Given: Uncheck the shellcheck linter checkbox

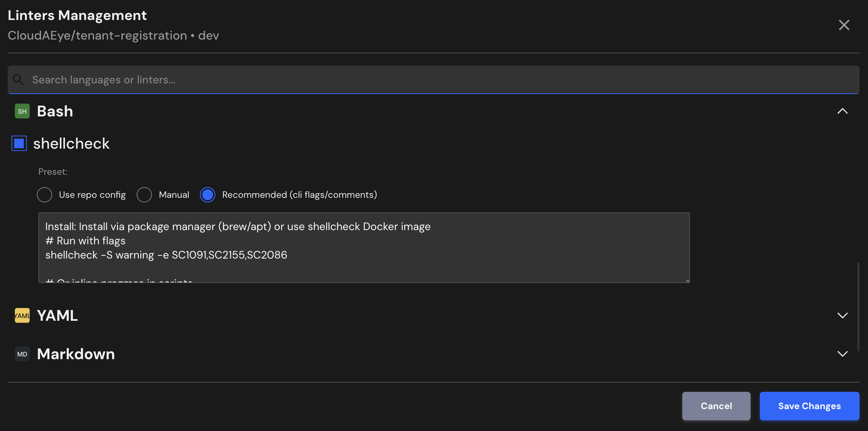Looking at the screenshot, I should coord(19,143).
